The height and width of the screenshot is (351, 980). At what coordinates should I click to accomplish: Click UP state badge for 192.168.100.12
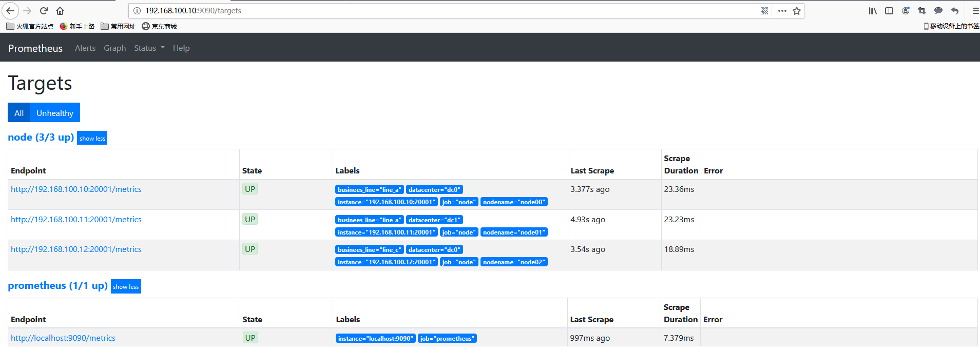point(250,249)
